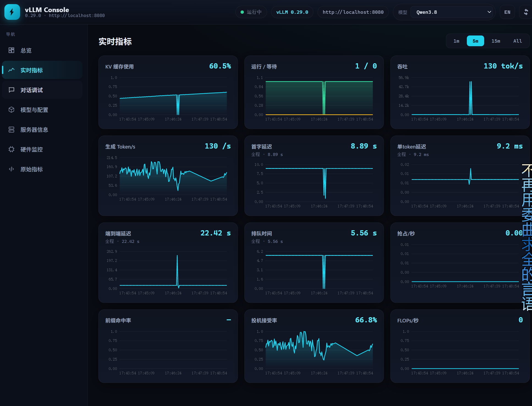532x406 pixels.
Task: Click the green running status dot
Action: point(242,12)
